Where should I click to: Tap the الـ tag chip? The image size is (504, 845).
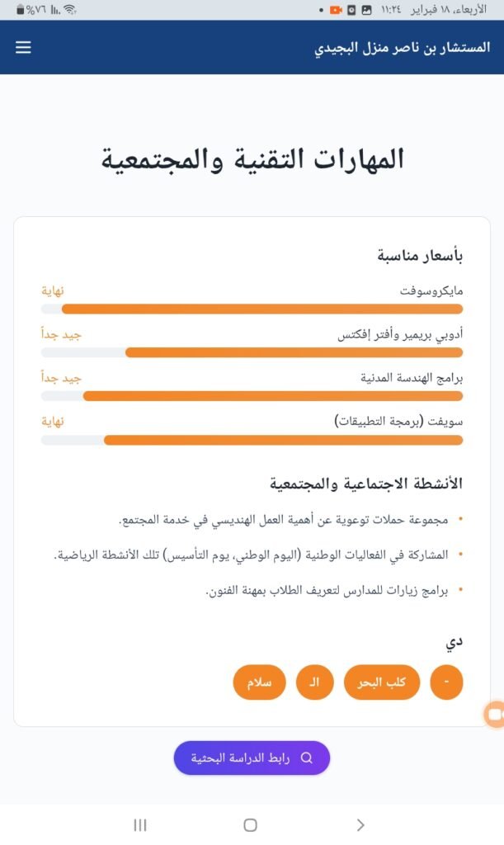314,682
